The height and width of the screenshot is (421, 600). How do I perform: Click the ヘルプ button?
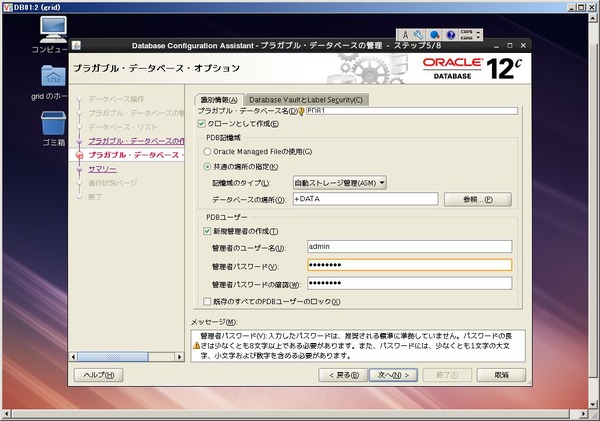click(99, 375)
